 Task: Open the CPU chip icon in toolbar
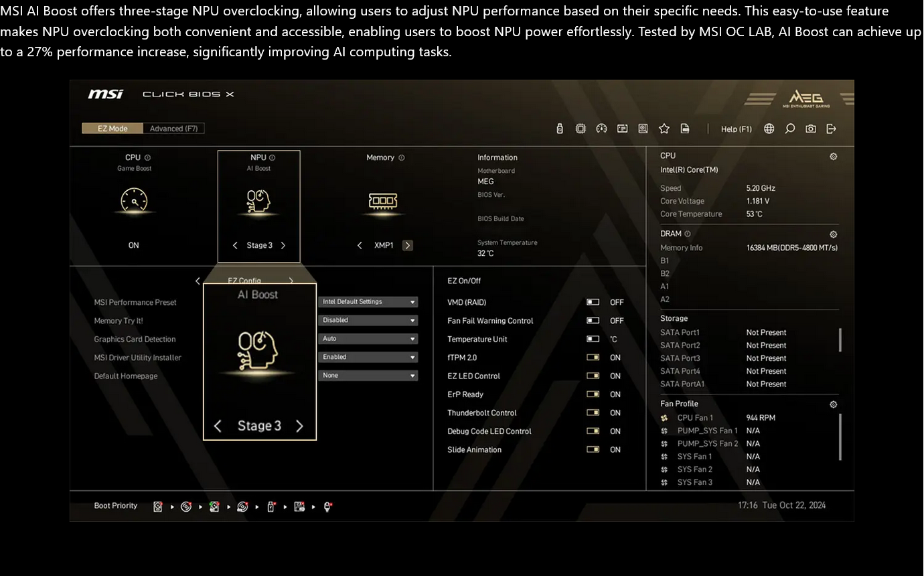581,129
